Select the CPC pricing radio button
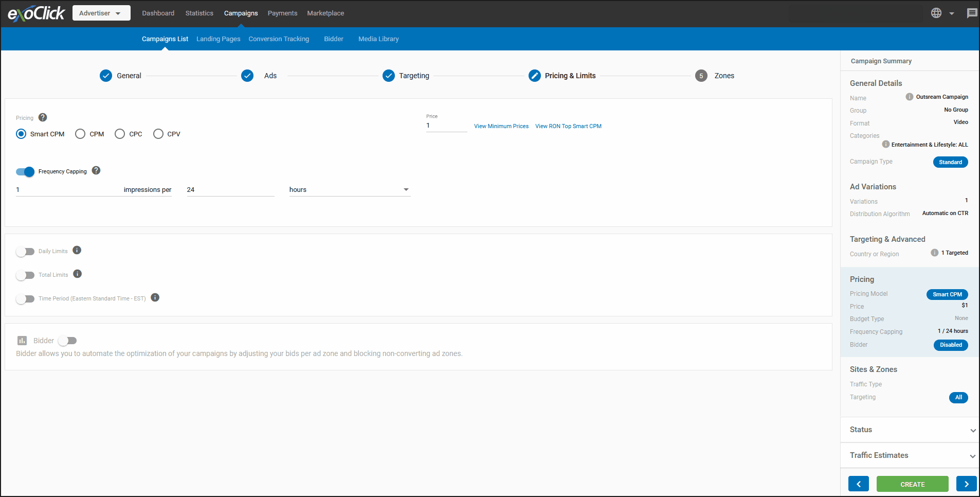Screen dimensions: 980x497 coord(120,134)
